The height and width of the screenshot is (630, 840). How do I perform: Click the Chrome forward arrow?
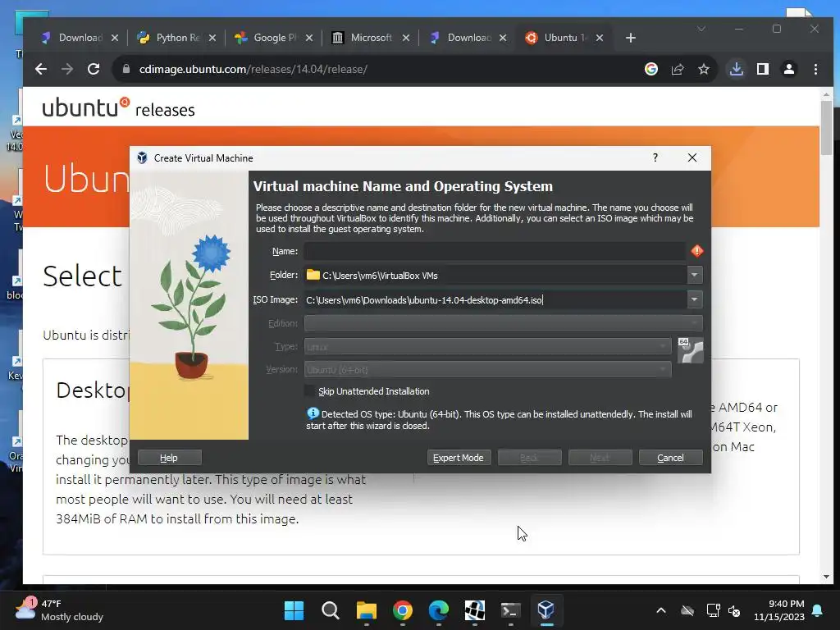point(67,69)
